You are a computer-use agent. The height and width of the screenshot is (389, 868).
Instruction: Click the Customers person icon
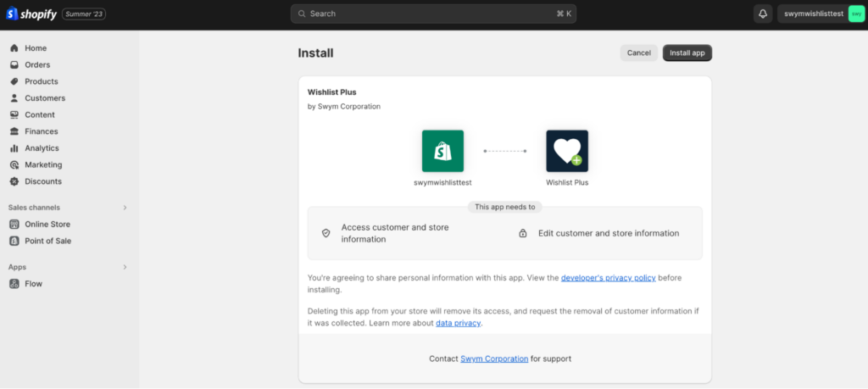point(14,98)
